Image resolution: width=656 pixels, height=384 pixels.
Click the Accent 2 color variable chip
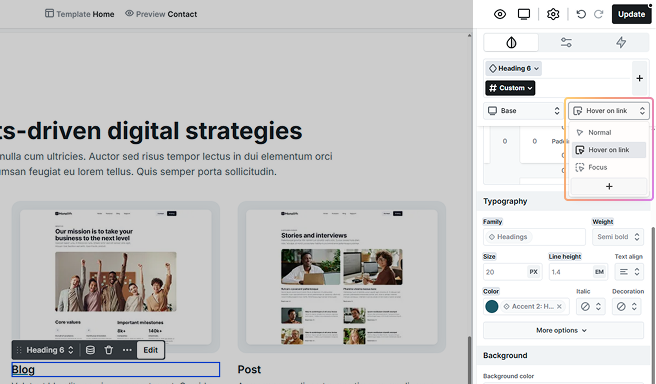click(534, 307)
